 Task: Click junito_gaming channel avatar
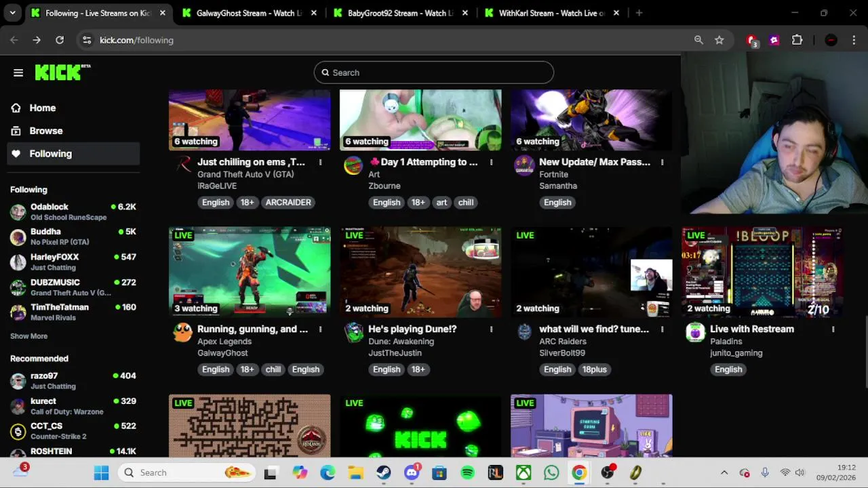(695, 331)
